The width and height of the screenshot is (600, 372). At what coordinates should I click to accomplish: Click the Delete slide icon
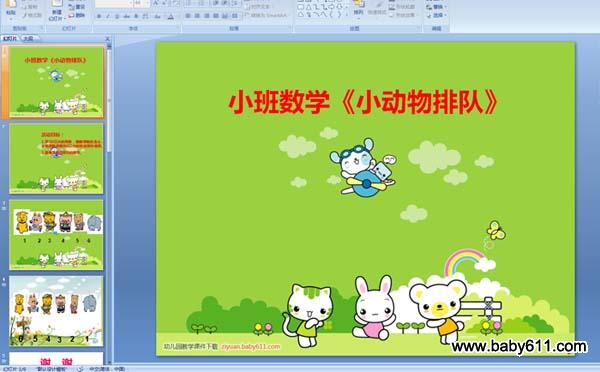coord(77,15)
